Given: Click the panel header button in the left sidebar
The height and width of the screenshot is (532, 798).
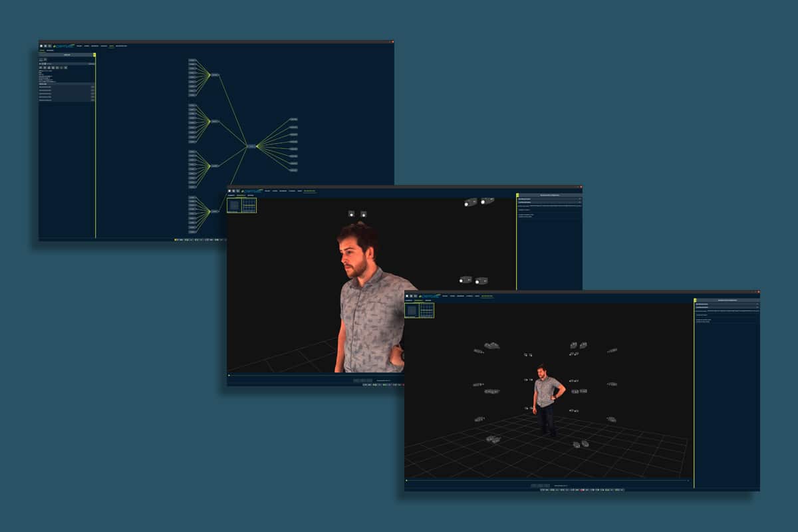Looking at the screenshot, I should tap(66, 54).
